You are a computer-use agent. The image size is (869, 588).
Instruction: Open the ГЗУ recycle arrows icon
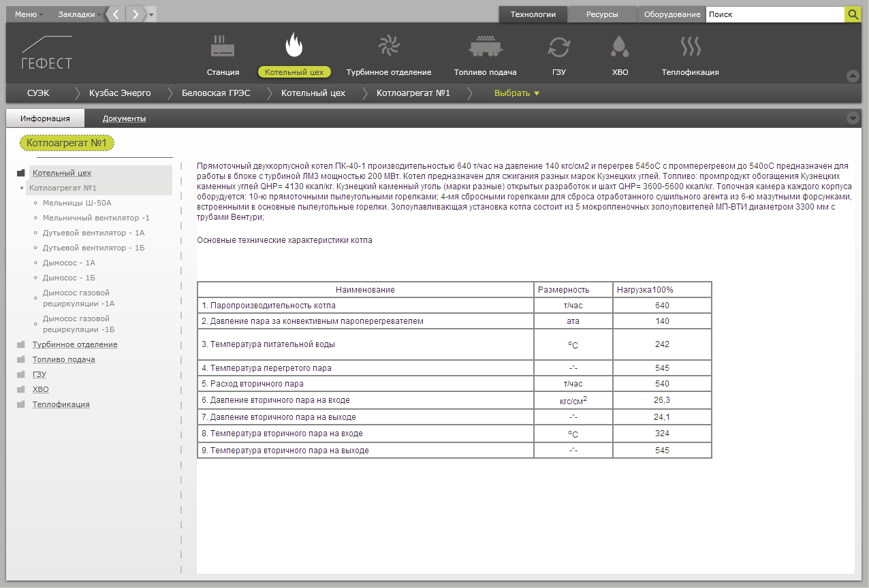tap(559, 46)
